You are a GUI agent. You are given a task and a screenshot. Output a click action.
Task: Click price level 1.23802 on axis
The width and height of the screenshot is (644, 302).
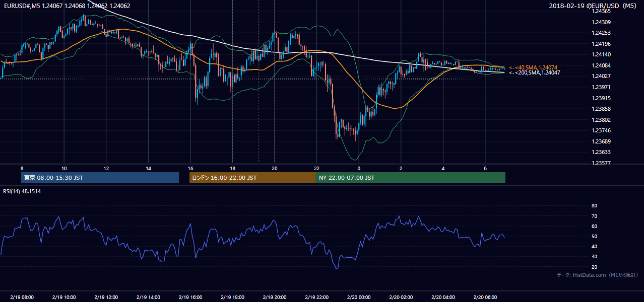(x=601, y=120)
